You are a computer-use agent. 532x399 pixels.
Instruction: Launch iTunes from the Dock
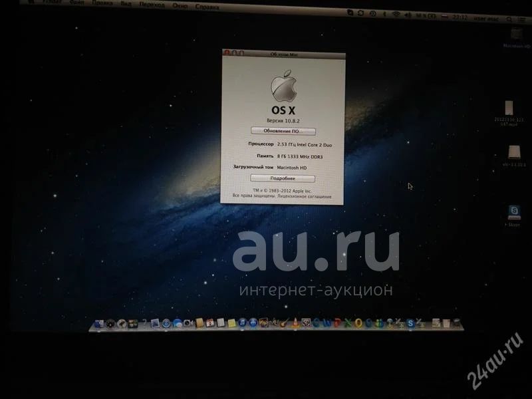point(242,323)
